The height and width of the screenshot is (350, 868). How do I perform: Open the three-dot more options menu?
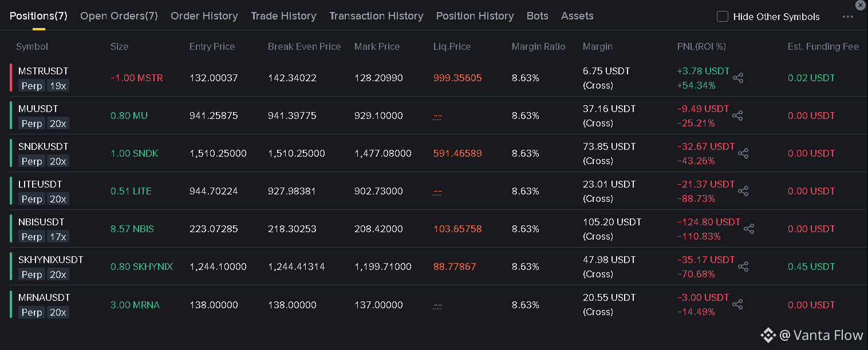tap(848, 17)
